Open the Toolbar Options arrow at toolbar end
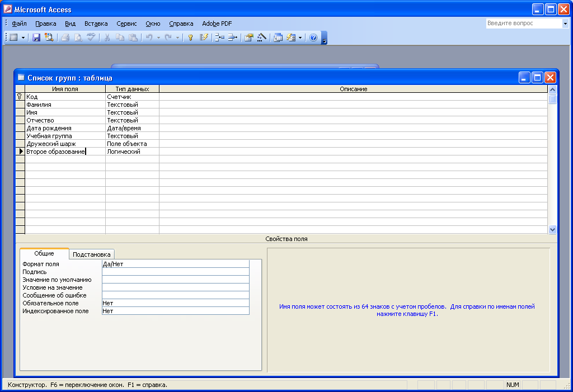Screen dimensions: 573x392 click(324, 38)
